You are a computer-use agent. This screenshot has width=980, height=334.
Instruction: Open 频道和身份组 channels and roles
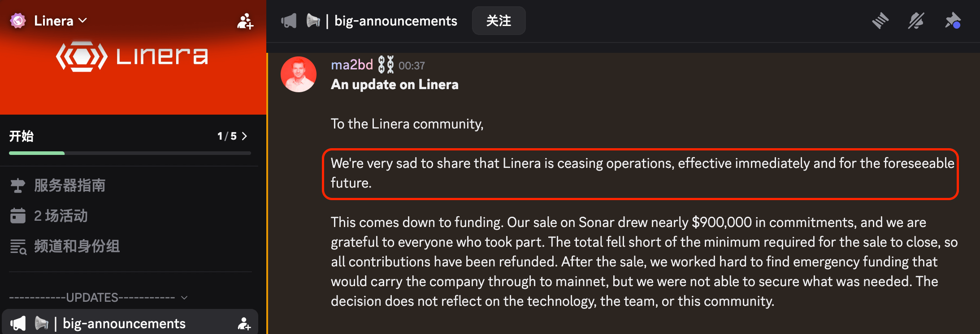click(77, 246)
